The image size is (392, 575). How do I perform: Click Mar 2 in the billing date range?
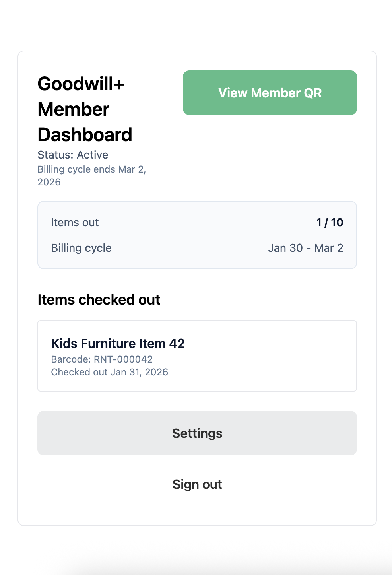(329, 248)
